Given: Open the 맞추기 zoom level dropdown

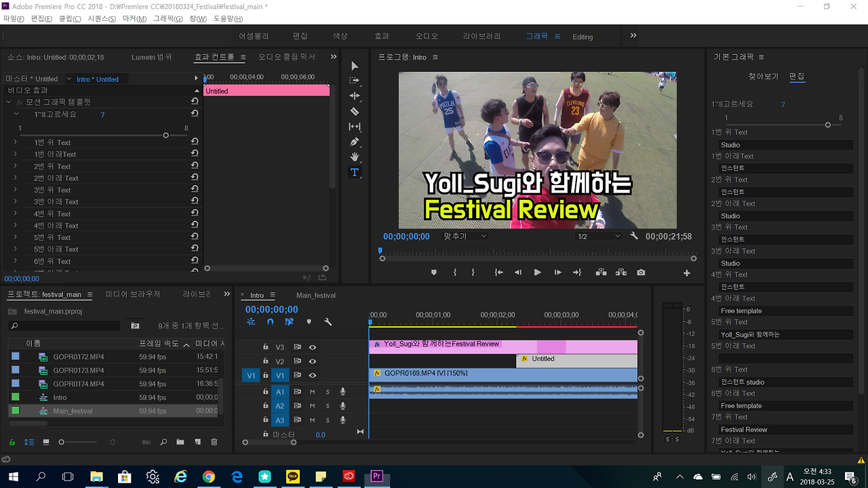Looking at the screenshot, I should click(x=465, y=237).
